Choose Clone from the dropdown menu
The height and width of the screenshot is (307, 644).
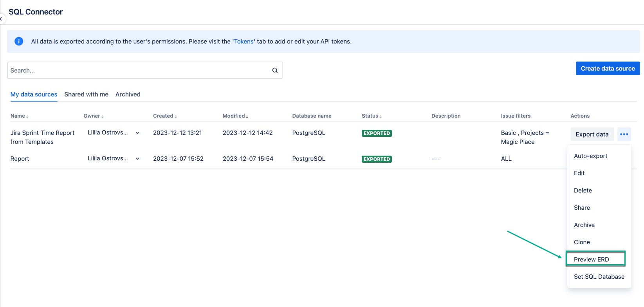tap(582, 242)
